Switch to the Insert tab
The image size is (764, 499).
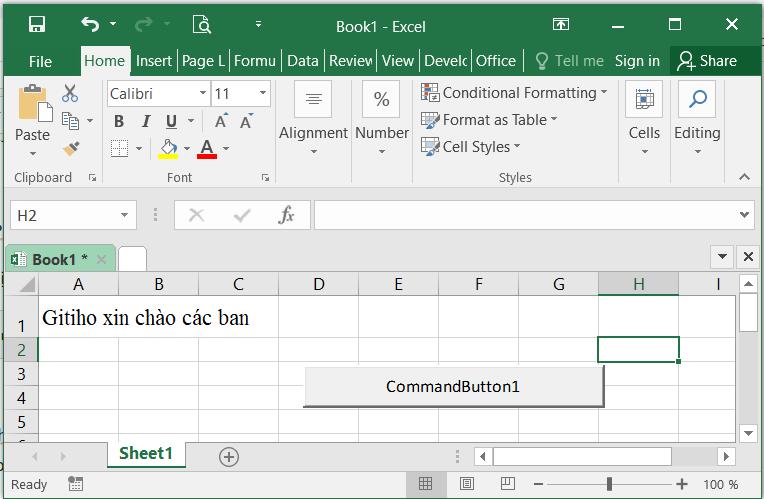click(x=153, y=61)
